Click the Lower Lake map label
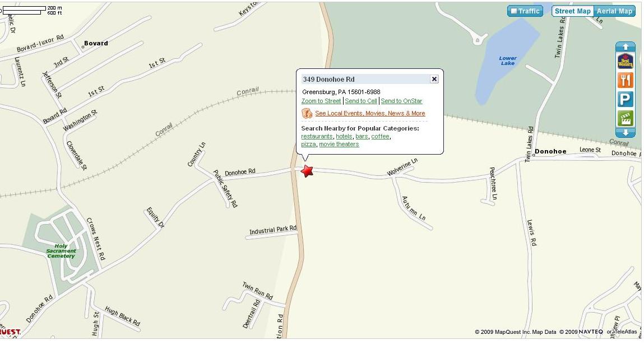 (x=508, y=61)
